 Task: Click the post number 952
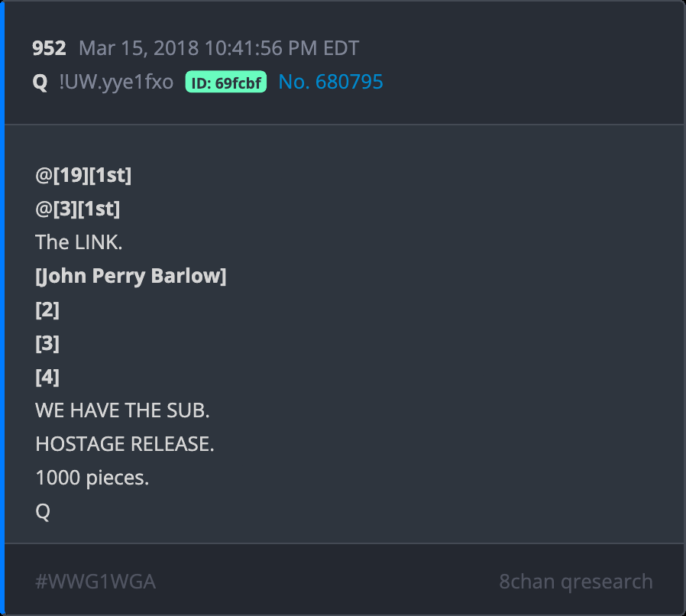pyautogui.click(x=49, y=49)
